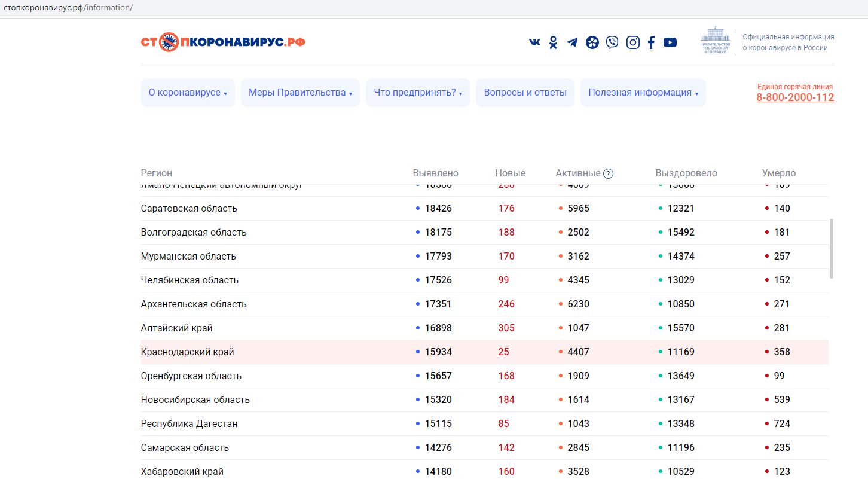Click the Стопкоронавирус.рф site logo
The image size is (868, 479).
223,42
